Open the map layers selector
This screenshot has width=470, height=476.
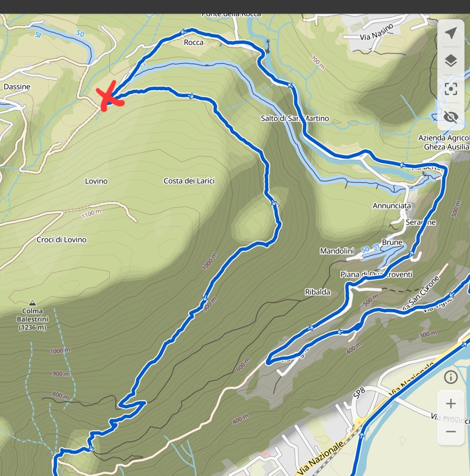[x=450, y=60]
